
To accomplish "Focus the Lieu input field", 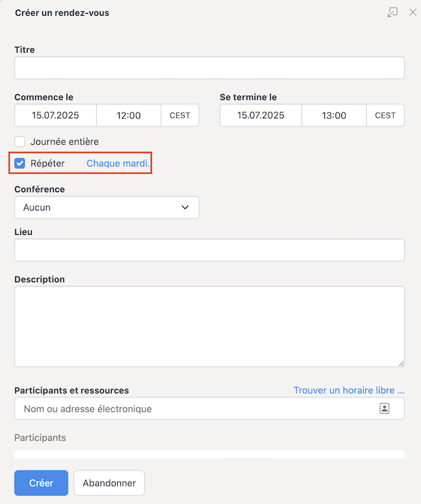I will tap(209, 250).
